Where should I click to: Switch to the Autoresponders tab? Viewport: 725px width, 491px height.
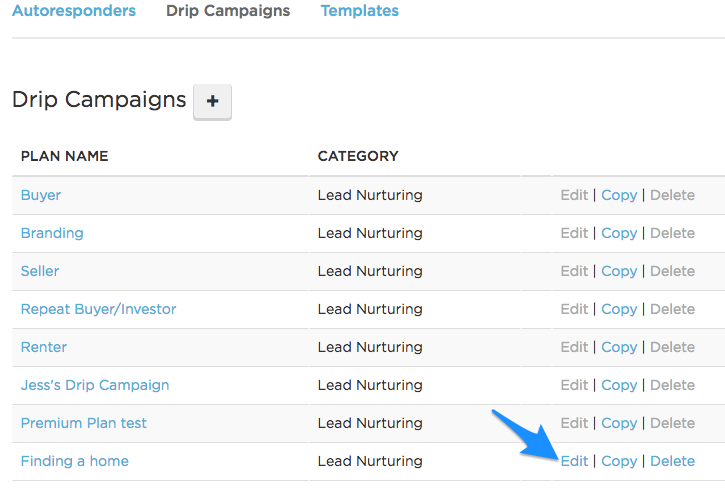(x=74, y=11)
